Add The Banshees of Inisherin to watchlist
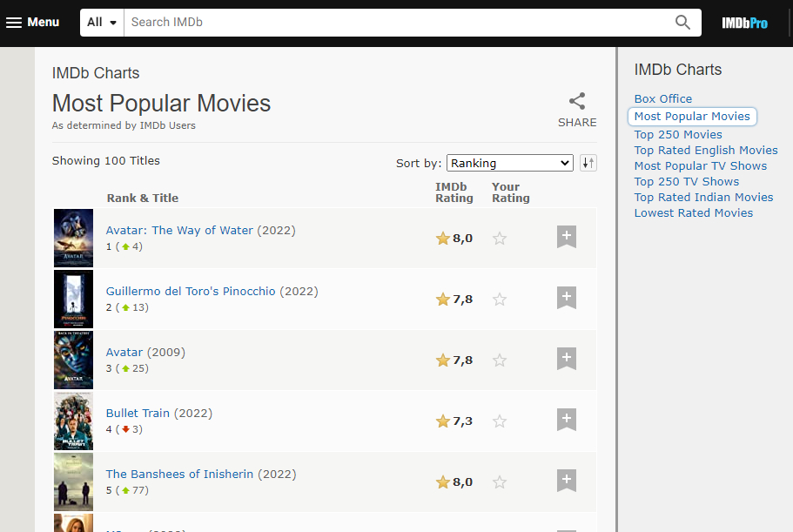 [x=567, y=481]
